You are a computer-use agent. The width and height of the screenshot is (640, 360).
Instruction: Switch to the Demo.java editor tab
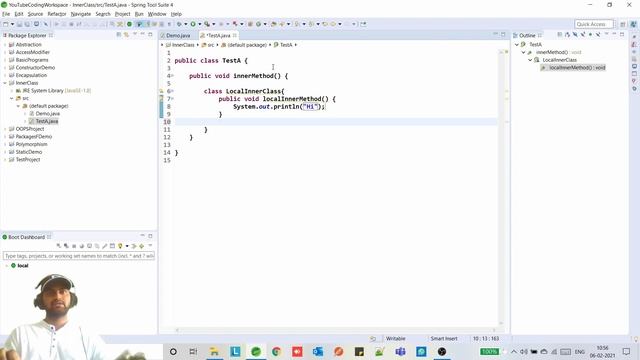click(x=178, y=36)
